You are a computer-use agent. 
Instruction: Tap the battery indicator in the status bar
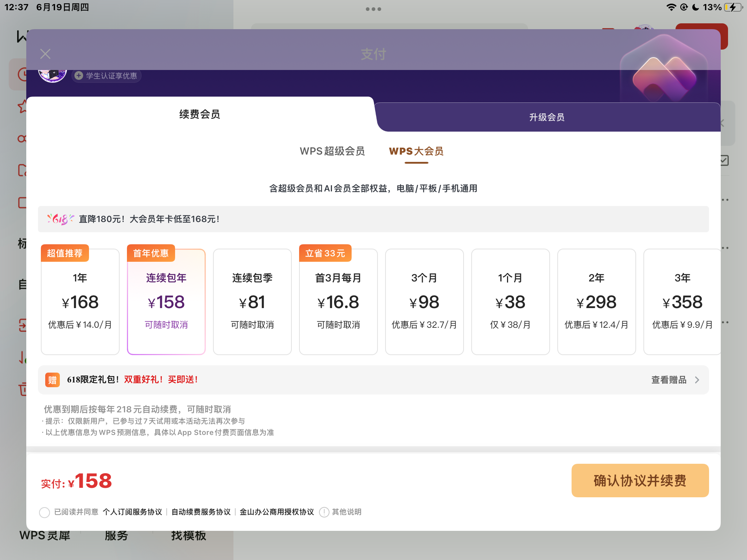tap(733, 7)
